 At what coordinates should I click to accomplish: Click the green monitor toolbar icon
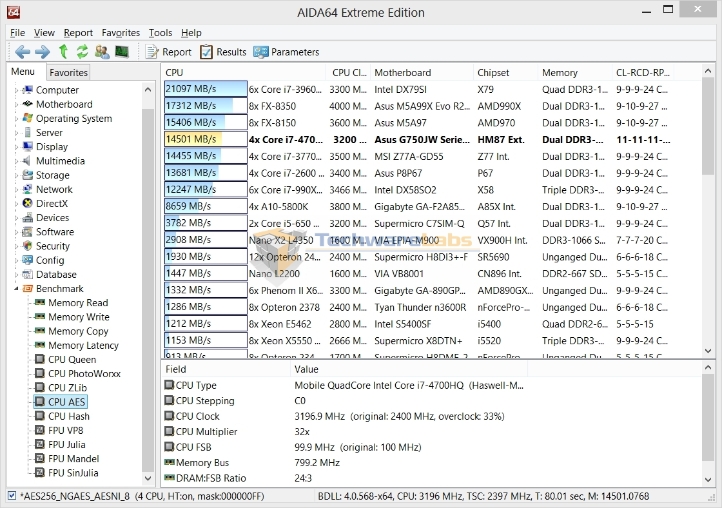pyautogui.click(x=122, y=52)
